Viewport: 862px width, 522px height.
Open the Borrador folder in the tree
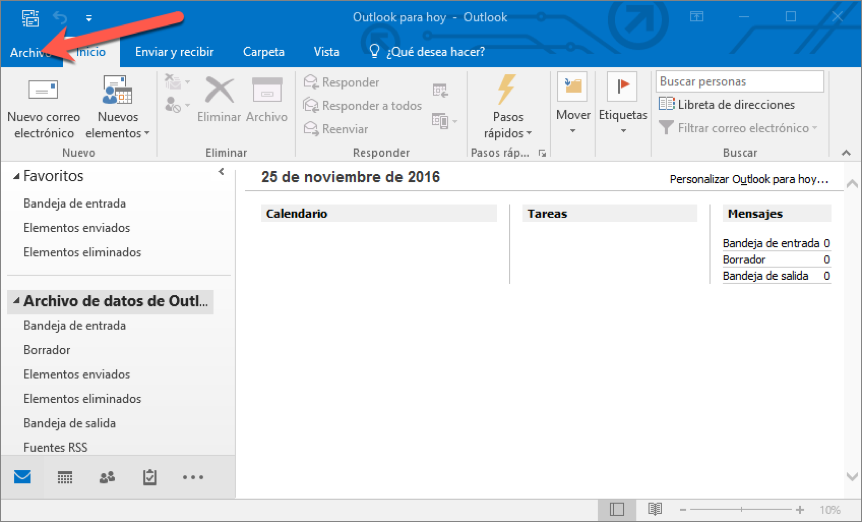click(47, 349)
